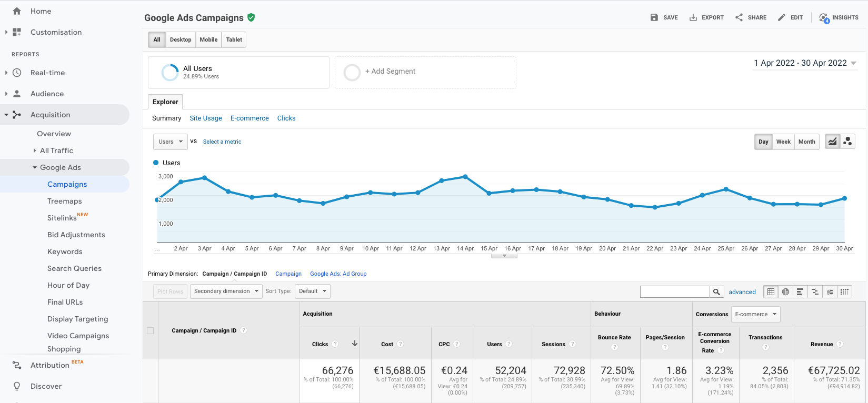Switch to the E-commerce metric group
This screenshot has width=868, height=403.
[x=250, y=118]
